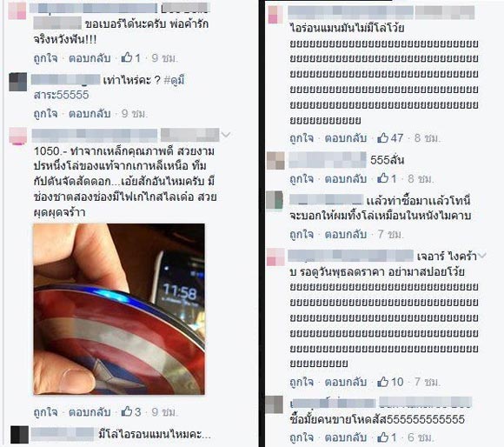Reply to the ไอร่อนแมนมันไม่มีโล่ comment

pos(346,137)
